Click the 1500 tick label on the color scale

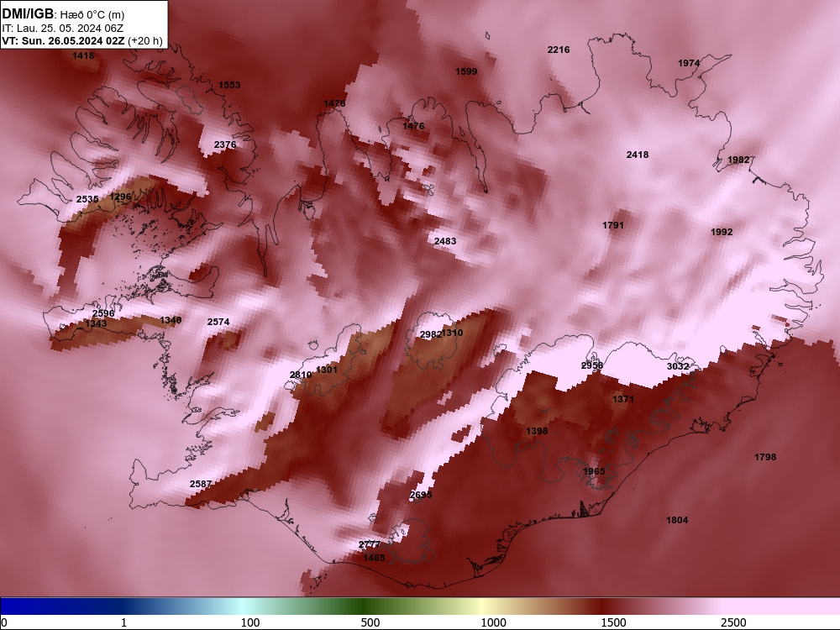(613, 622)
